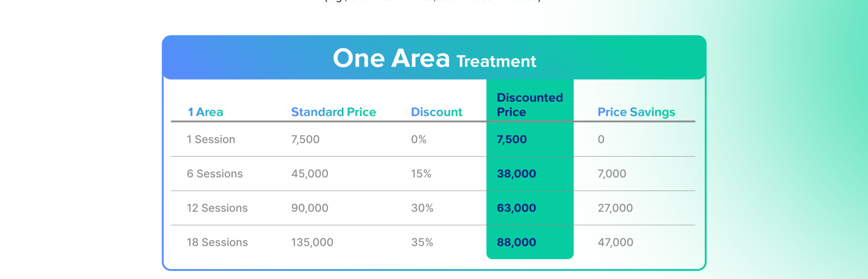Select the 63,000 discounted price
This screenshot has height=279, width=868.
pyautogui.click(x=516, y=208)
